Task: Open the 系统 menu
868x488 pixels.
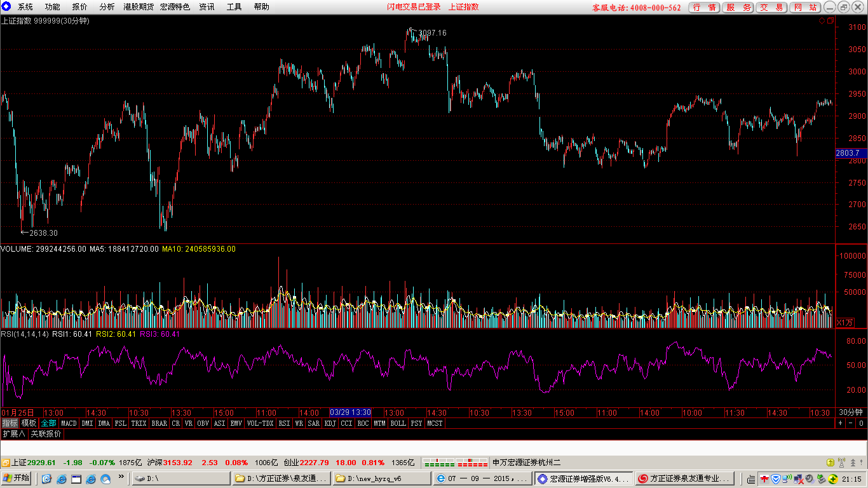Action: click(x=25, y=7)
